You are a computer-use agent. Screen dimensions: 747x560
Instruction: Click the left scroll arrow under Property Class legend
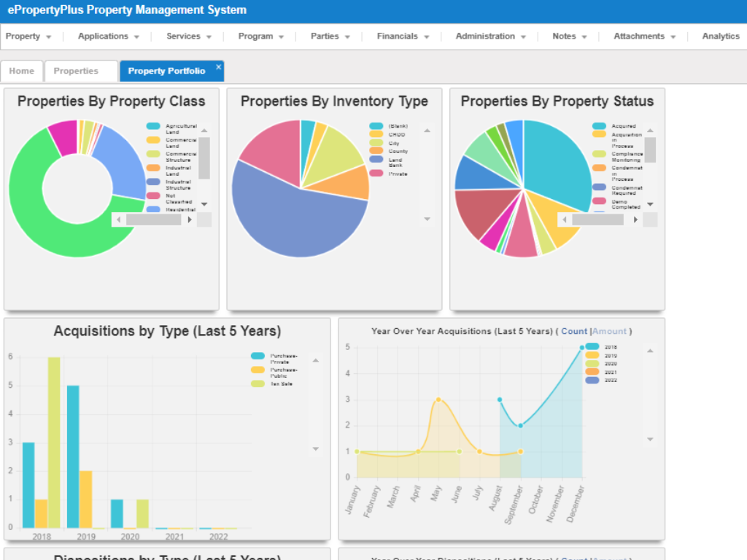point(118,219)
